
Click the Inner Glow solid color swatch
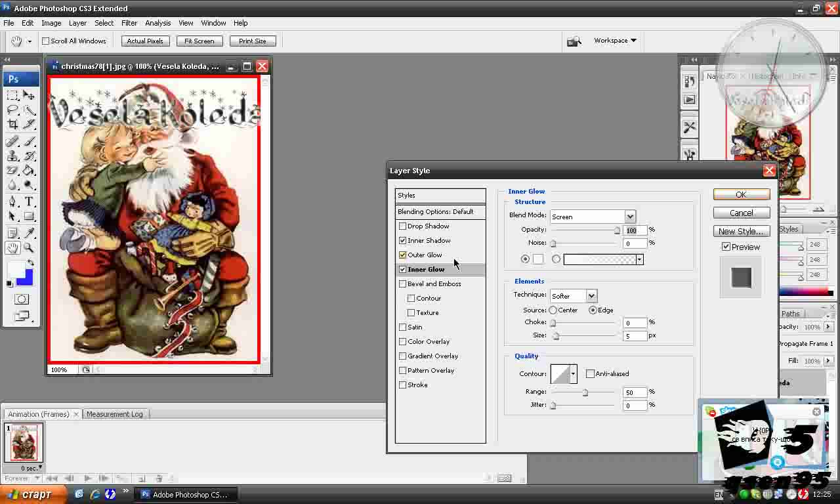[538, 260]
